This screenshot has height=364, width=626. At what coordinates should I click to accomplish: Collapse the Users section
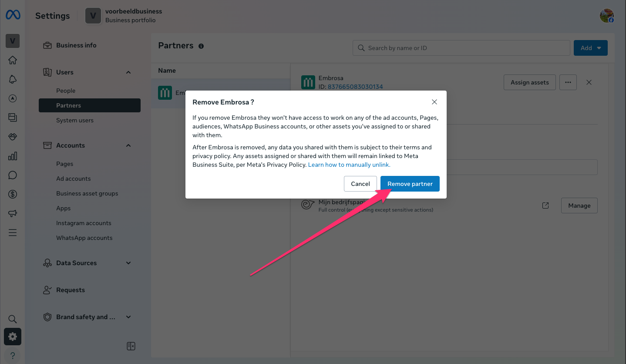128,72
